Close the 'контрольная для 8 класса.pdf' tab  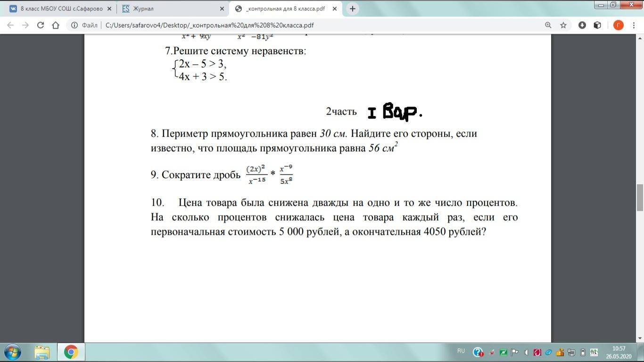click(335, 8)
